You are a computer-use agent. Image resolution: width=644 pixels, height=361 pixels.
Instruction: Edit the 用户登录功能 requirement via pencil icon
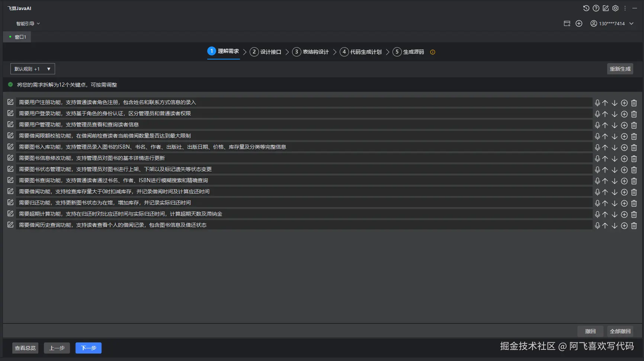(10, 113)
